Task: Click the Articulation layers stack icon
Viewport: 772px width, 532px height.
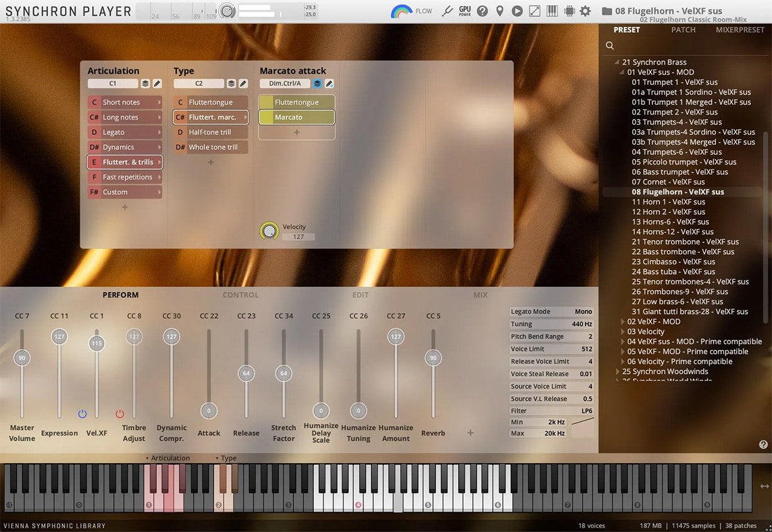Action: [x=145, y=84]
